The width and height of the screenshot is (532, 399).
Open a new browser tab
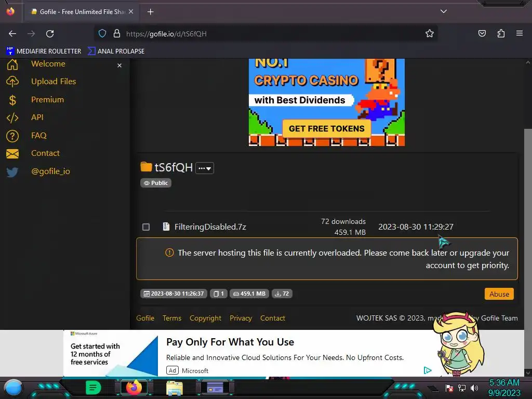(x=150, y=12)
